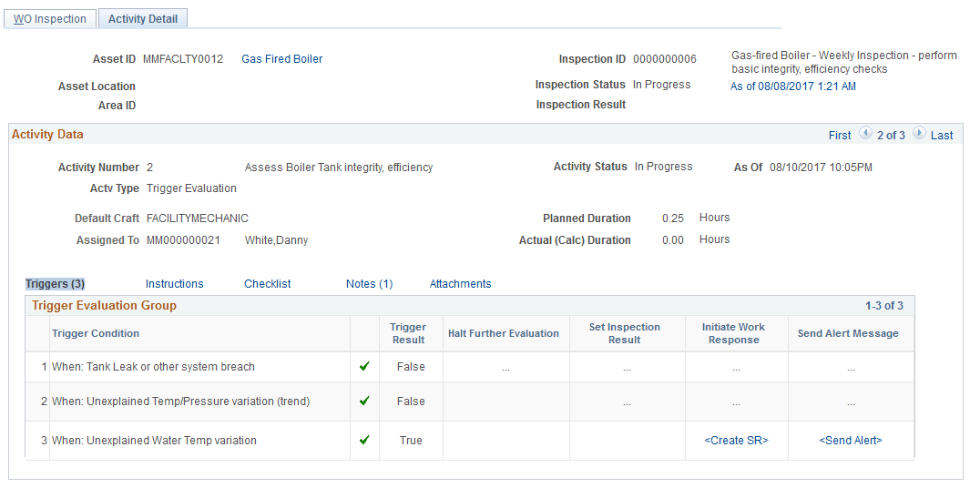Click the Gas-fired Boiler Weekly Inspection description
This screenshot has height=488, width=980.
point(843,62)
